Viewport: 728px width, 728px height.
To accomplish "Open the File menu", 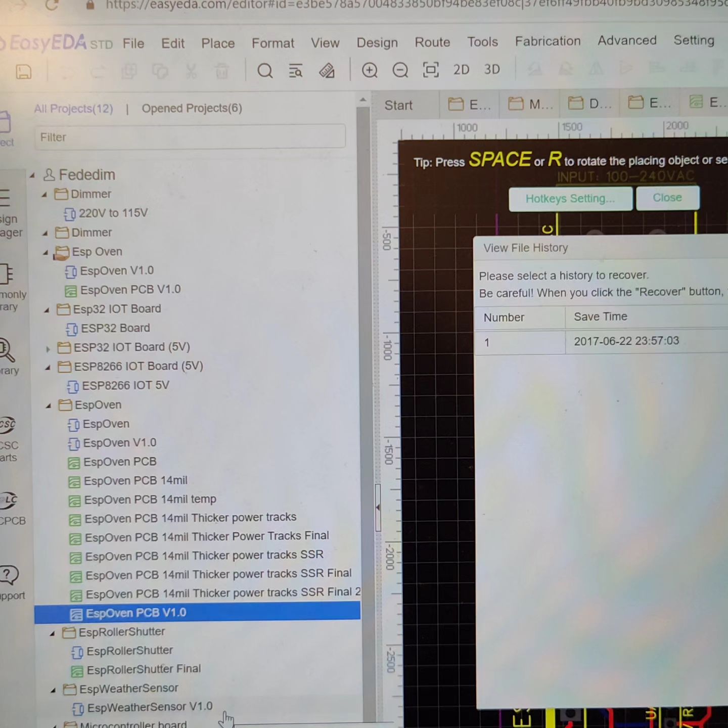I will tap(133, 43).
